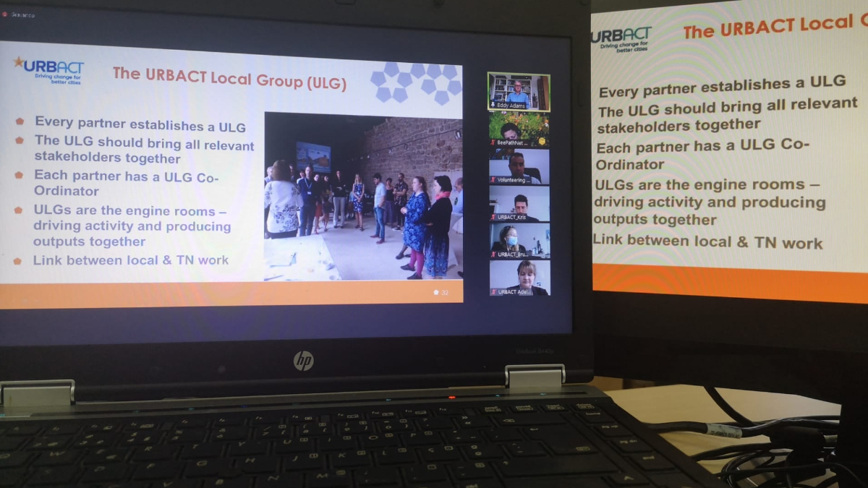
Task: Click the pin icon beside Eddy Adams name
Action: coord(493,106)
